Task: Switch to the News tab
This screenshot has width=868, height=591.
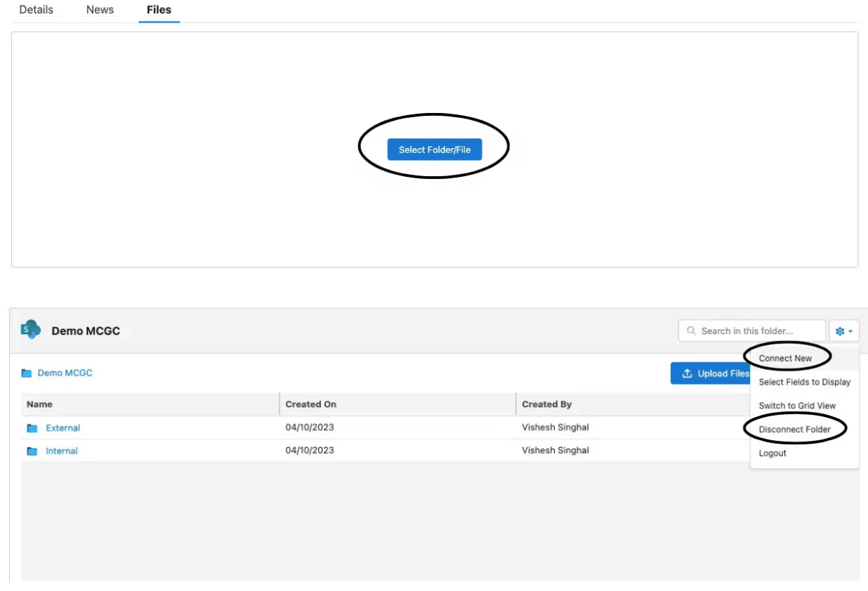Action: pos(100,10)
